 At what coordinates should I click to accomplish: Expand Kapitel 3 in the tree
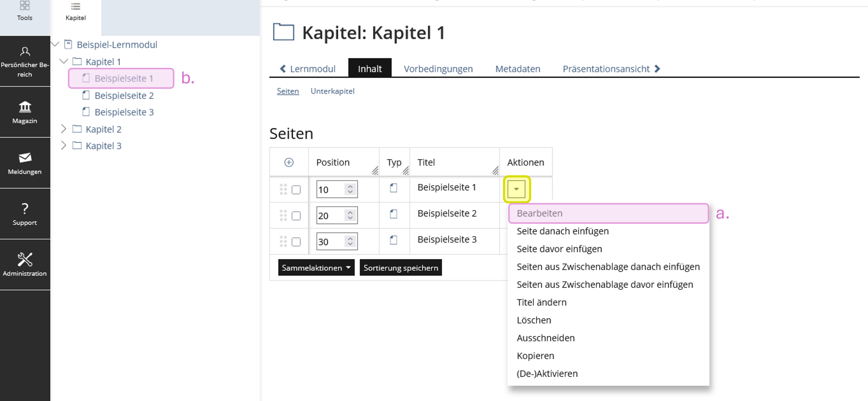coord(64,145)
